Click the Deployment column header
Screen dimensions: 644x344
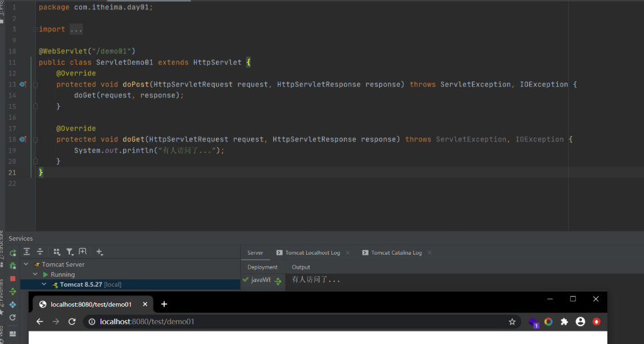263,267
